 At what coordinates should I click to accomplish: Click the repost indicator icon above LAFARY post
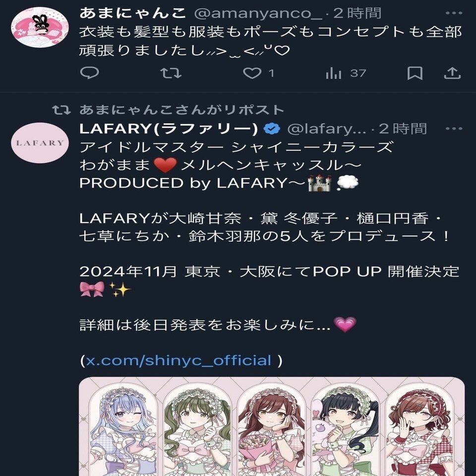(61, 110)
